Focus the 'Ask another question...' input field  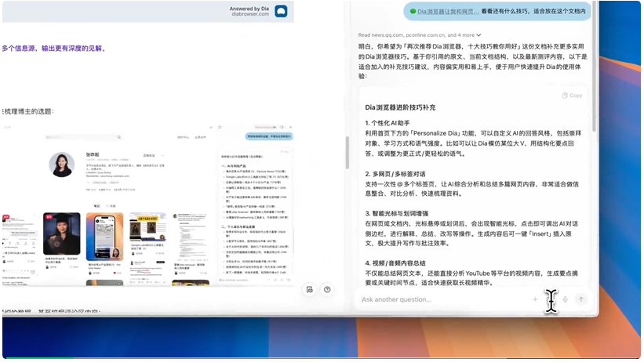(443, 299)
